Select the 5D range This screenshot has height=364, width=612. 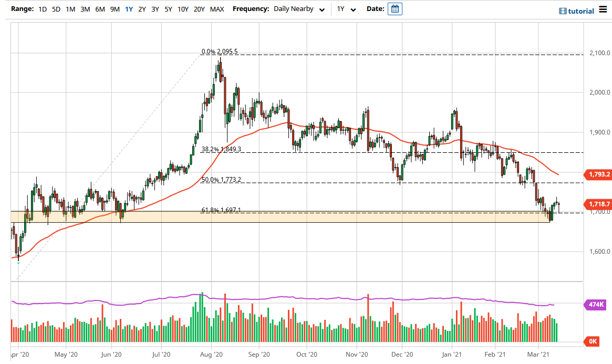point(56,9)
